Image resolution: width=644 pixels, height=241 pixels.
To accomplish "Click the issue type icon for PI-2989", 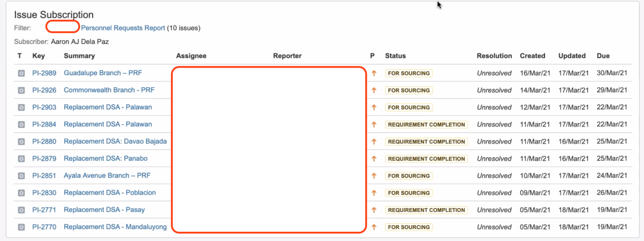I will (21, 73).
